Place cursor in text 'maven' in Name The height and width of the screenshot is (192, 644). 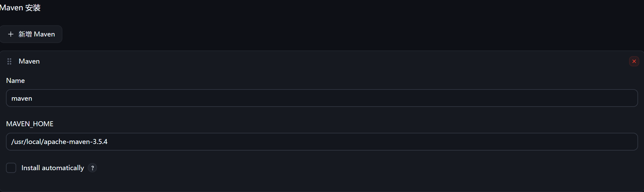point(22,98)
